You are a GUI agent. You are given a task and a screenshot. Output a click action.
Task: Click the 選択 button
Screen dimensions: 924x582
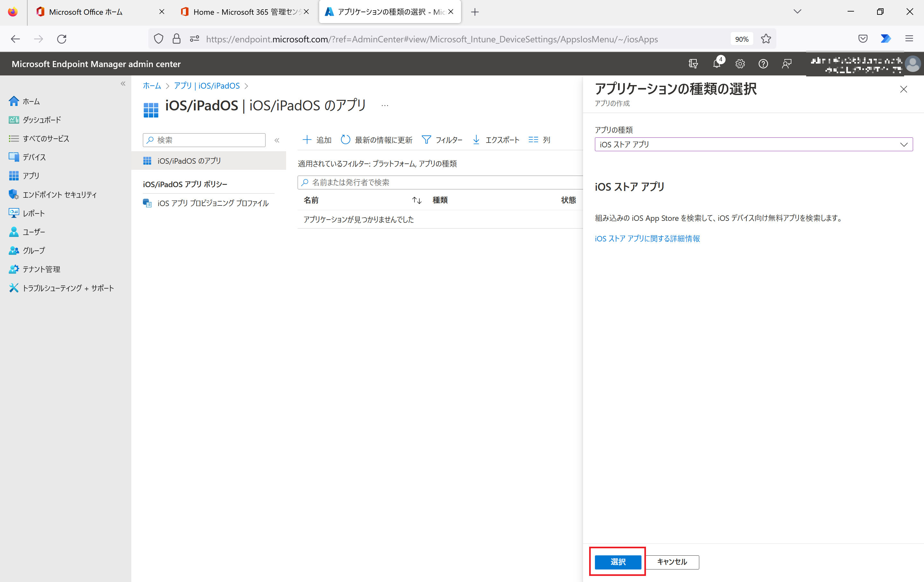[618, 562]
